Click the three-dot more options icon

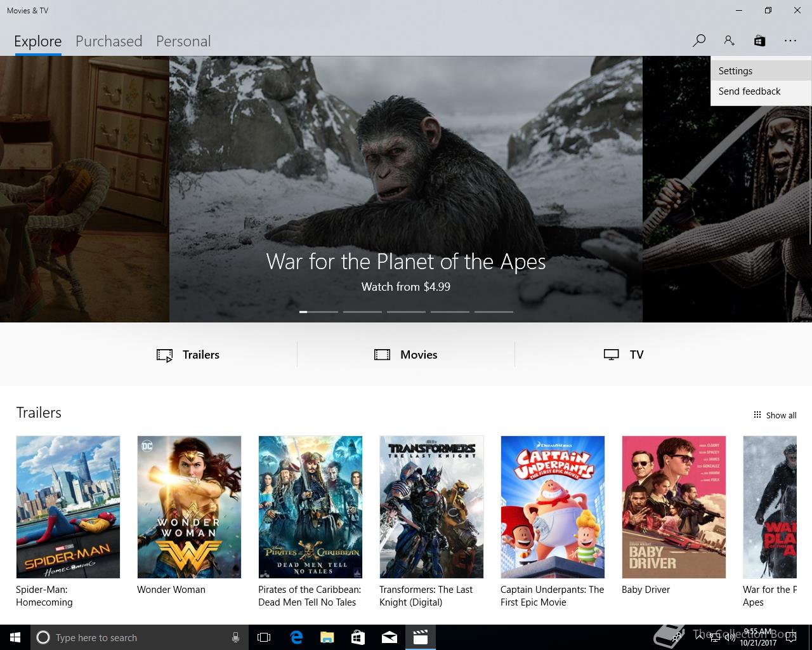(x=790, y=41)
